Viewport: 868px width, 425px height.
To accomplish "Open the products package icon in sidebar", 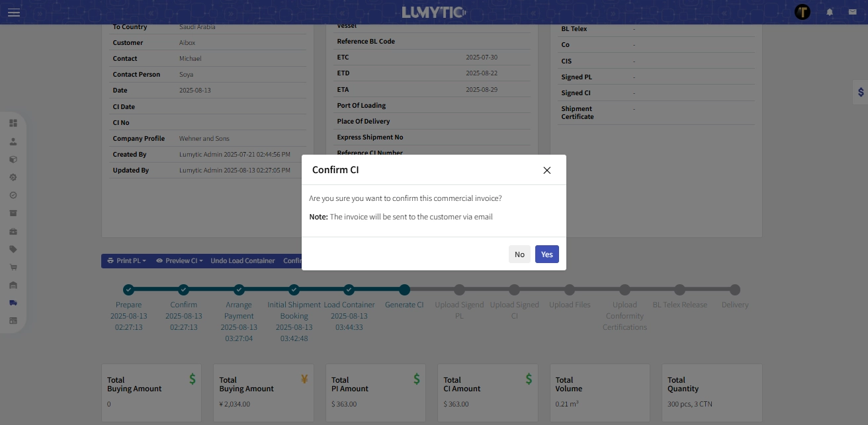I will click(13, 159).
